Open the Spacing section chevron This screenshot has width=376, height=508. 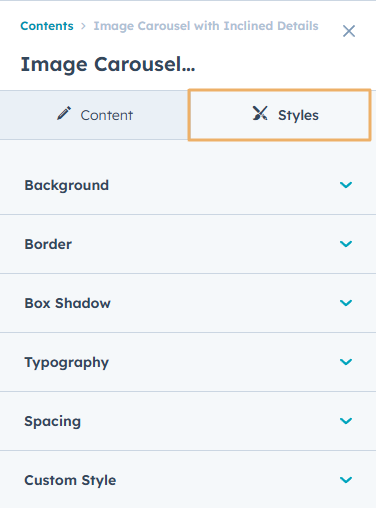point(346,421)
